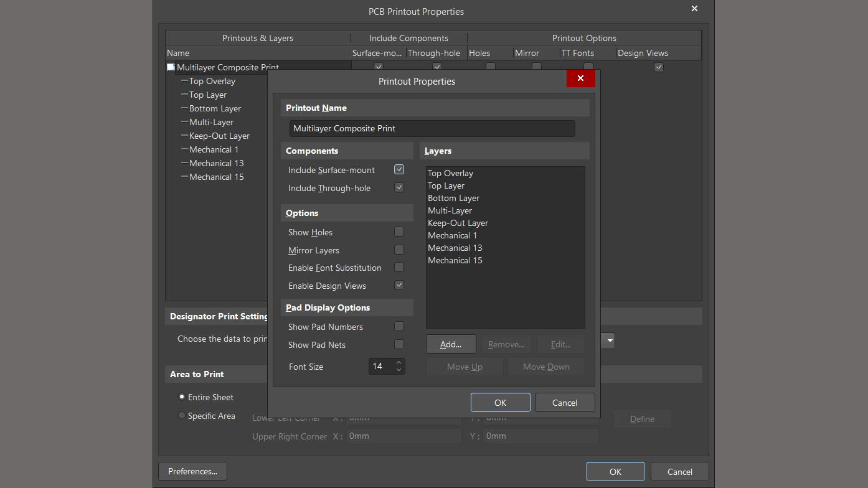This screenshot has height=488, width=868.
Task: Toggle Include Through-hole checkbox
Action: point(399,187)
